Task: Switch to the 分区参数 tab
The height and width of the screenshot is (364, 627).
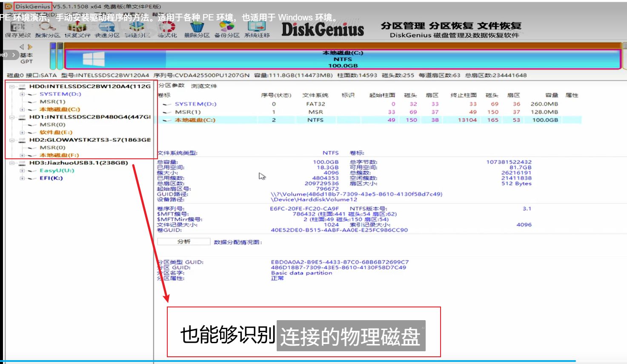Action: [x=172, y=86]
